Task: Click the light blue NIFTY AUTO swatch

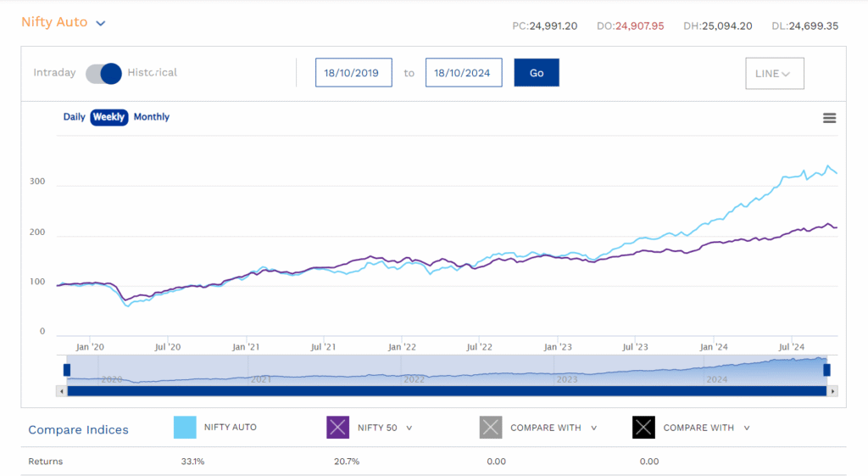Action: tap(185, 428)
